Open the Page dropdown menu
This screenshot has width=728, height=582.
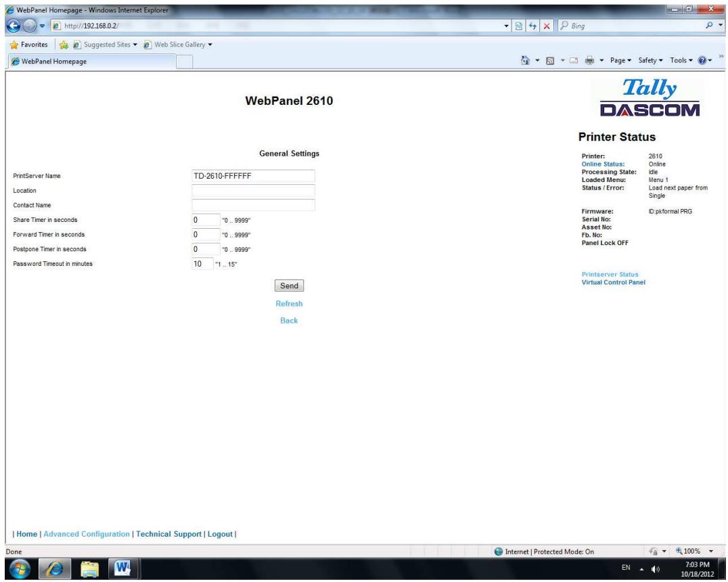(618, 60)
